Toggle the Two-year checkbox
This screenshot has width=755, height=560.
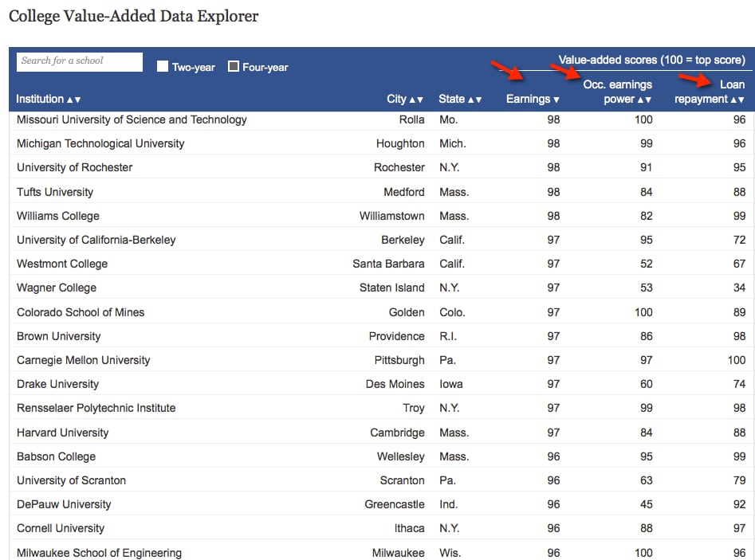point(163,66)
